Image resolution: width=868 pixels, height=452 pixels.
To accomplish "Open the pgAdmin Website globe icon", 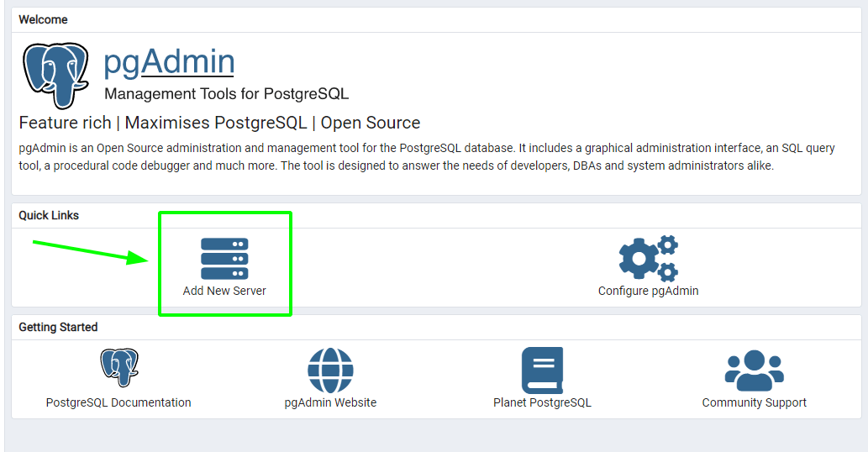I will click(330, 370).
